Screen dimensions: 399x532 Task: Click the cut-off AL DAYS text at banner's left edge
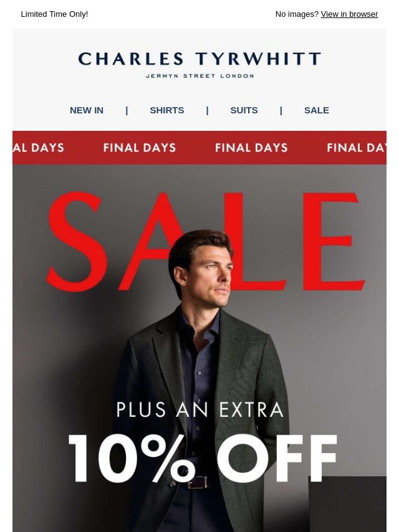click(x=39, y=148)
